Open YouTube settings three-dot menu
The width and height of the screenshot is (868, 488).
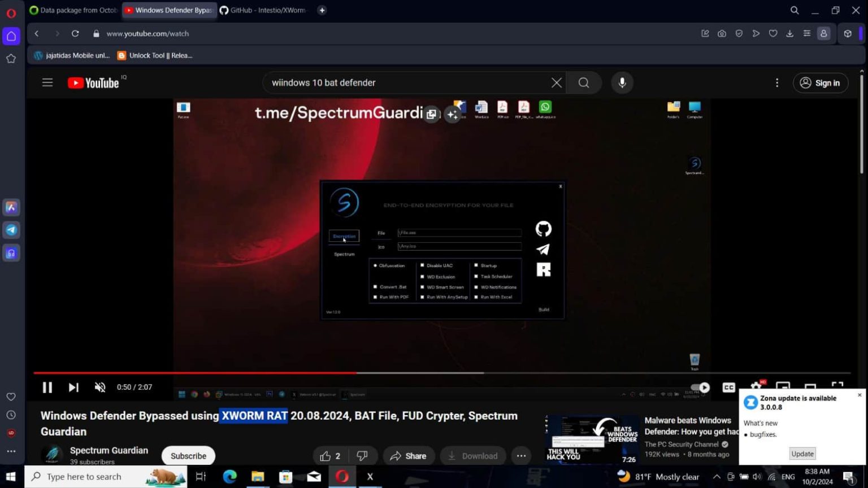(776, 83)
